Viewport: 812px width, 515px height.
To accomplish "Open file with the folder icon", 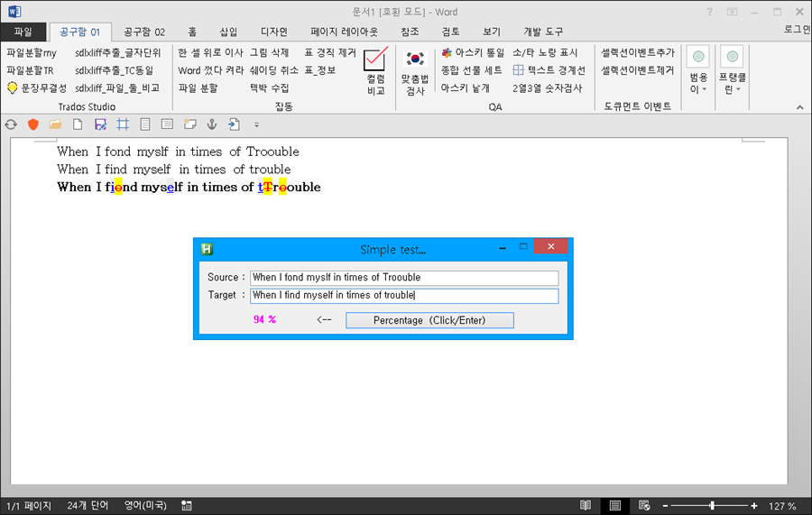I will click(x=55, y=124).
